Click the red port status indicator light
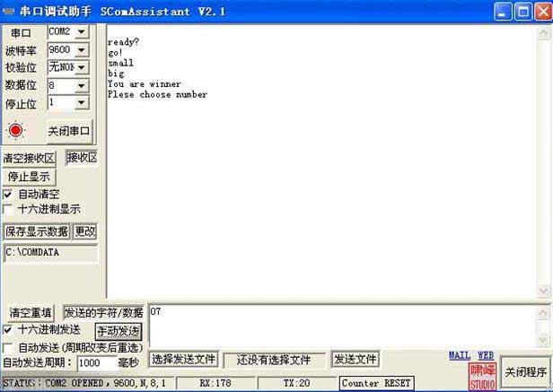 (16, 130)
